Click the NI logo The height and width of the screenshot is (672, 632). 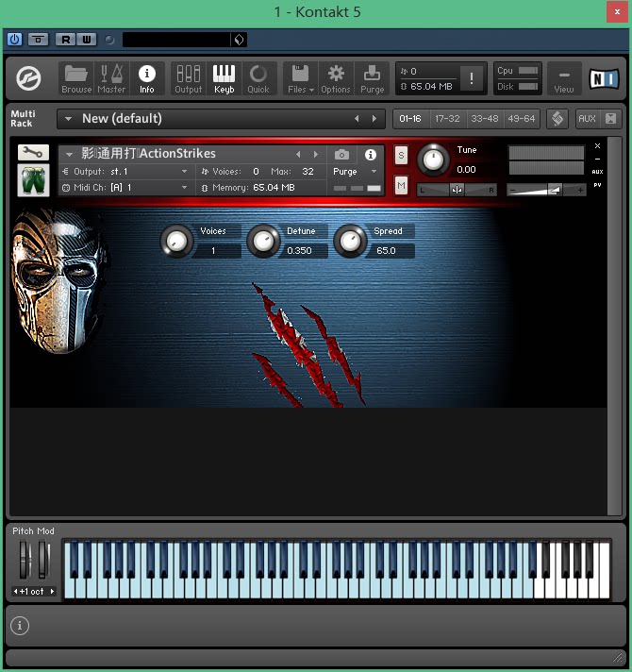604,79
